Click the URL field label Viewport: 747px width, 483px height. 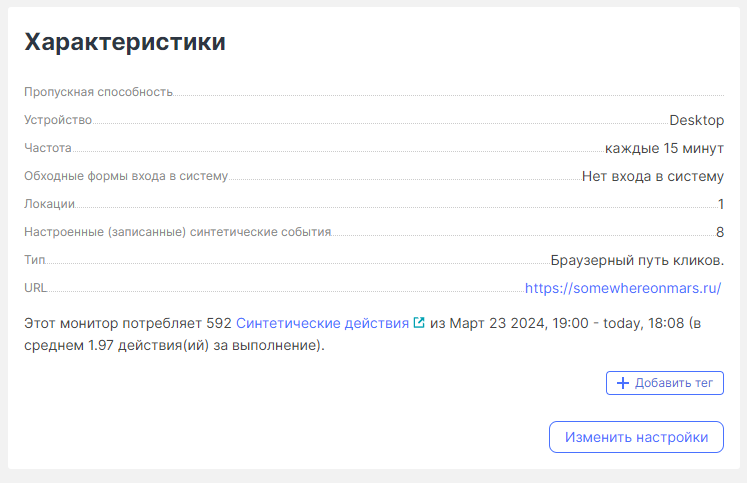coord(35,288)
